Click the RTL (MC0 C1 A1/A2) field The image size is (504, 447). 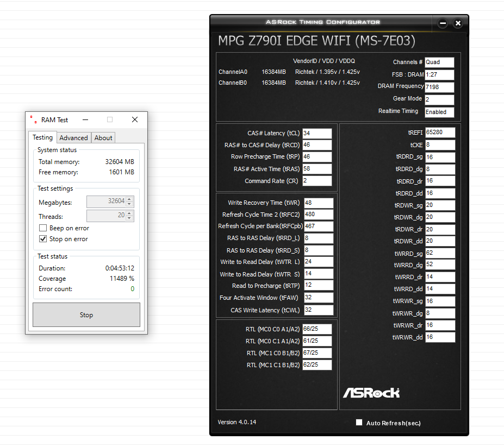tap(317, 341)
